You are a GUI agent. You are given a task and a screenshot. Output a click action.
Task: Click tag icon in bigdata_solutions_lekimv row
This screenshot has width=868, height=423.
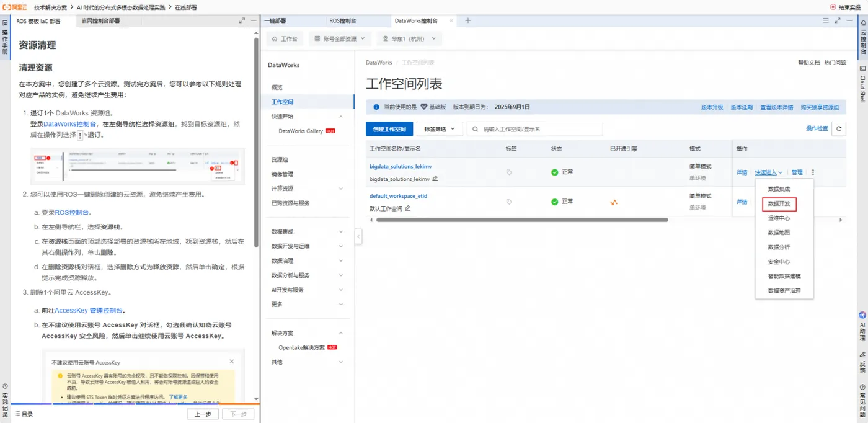pyautogui.click(x=509, y=172)
